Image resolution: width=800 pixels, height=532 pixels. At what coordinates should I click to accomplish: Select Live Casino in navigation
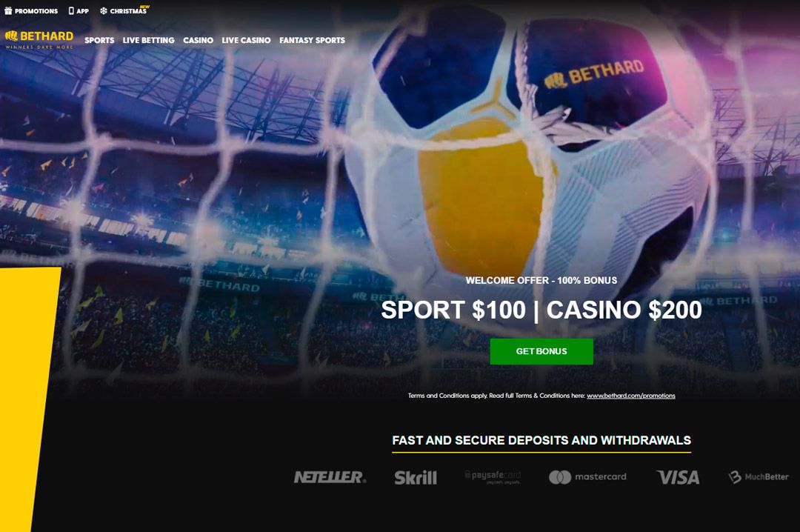click(x=246, y=40)
